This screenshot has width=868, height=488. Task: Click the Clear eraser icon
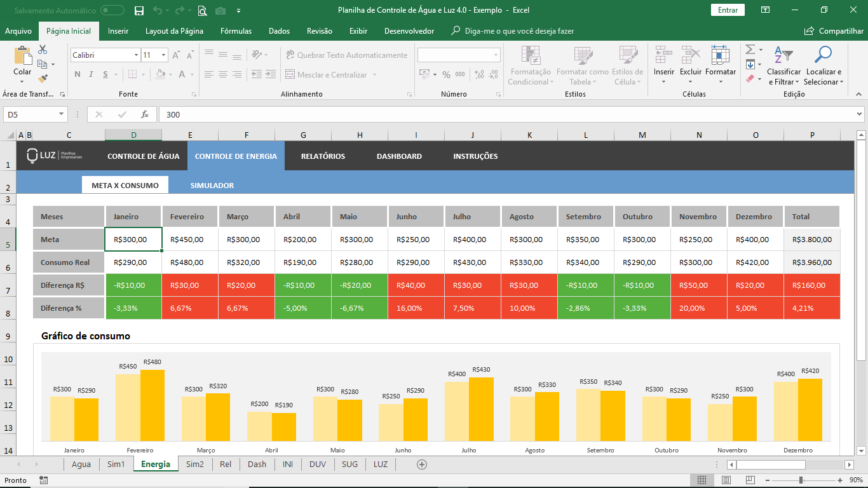coord(750,79)
